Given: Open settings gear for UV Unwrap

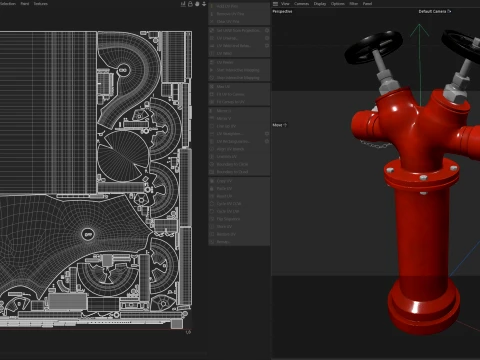Looking at the screenshot, I should pos(267,38).
